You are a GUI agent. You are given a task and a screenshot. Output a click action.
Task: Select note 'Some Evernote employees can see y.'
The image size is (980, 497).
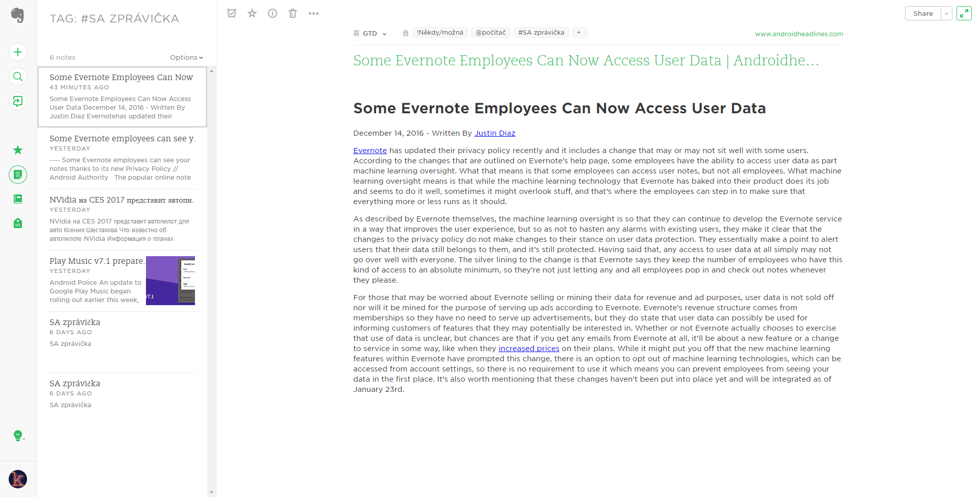122,158
